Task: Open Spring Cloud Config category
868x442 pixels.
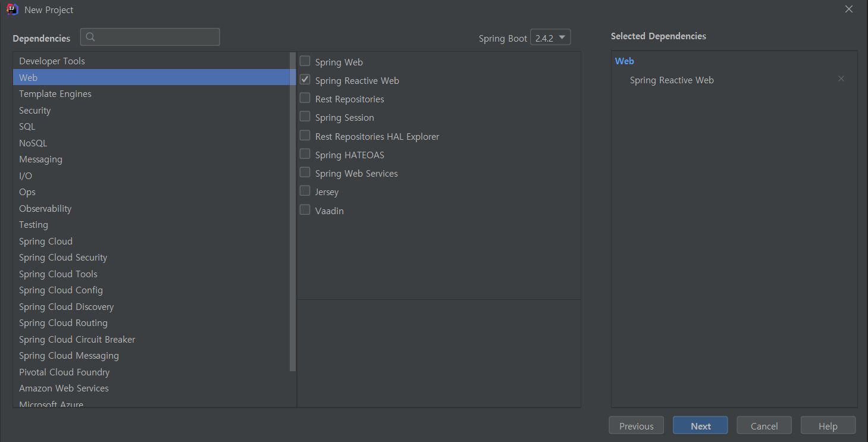Action: pyautogui.click(x=151, y=290)
